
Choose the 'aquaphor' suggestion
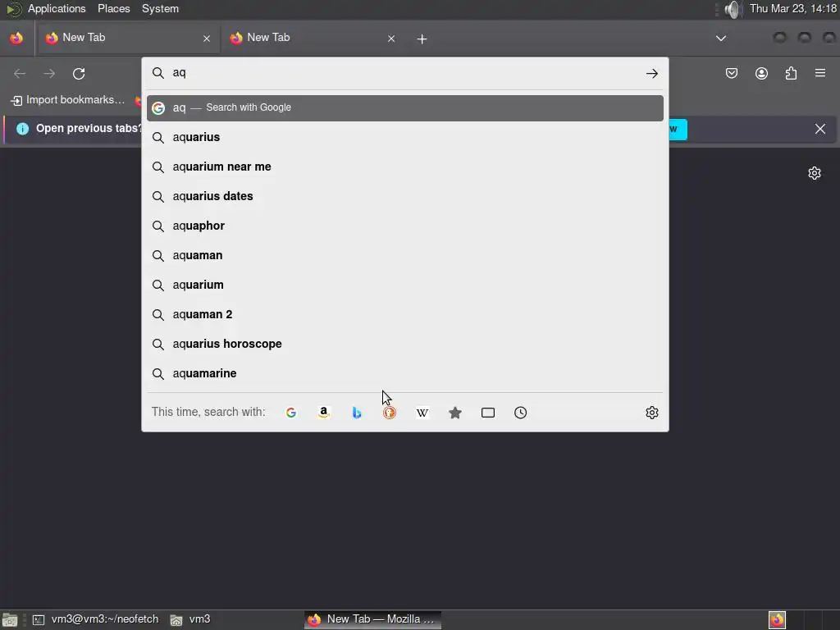tap(405, 226)
